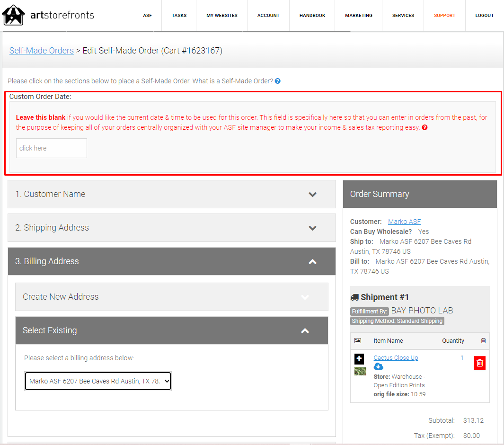Click the red help icon in date notice
Viewport: 504px width, 445px height.
(x=424, y=127)
